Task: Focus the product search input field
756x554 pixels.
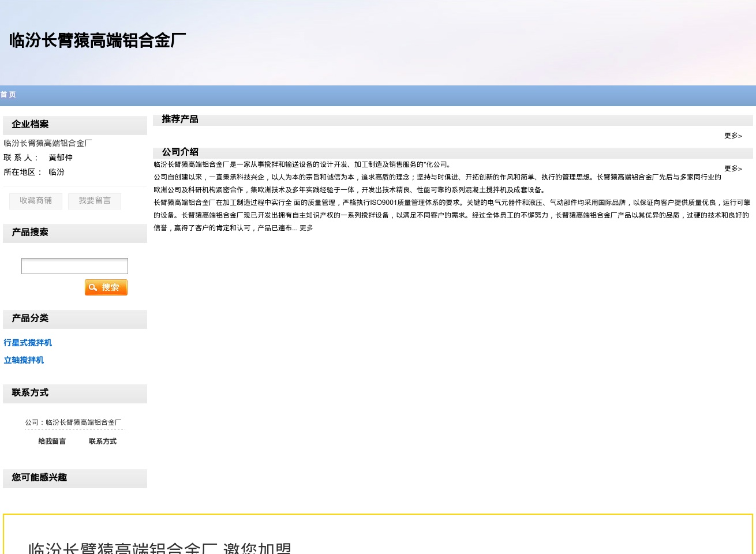Action: (74, 266)
